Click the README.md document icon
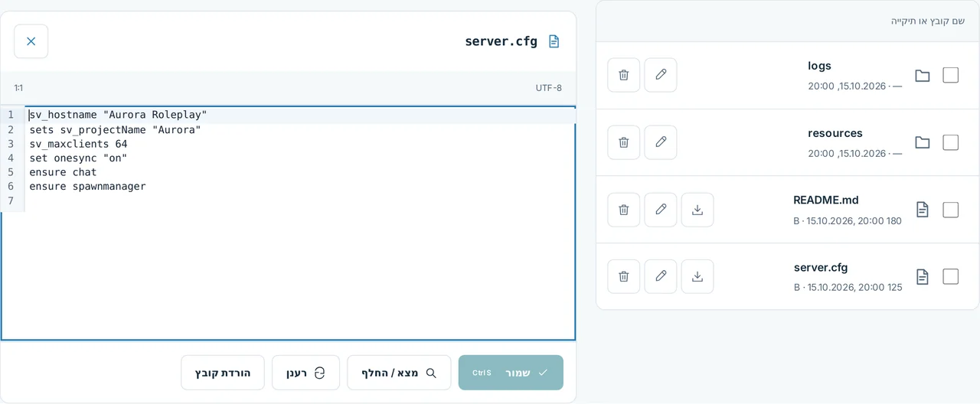Image resolution: width=980 pixels, height=404 pixels. (923, 210)
